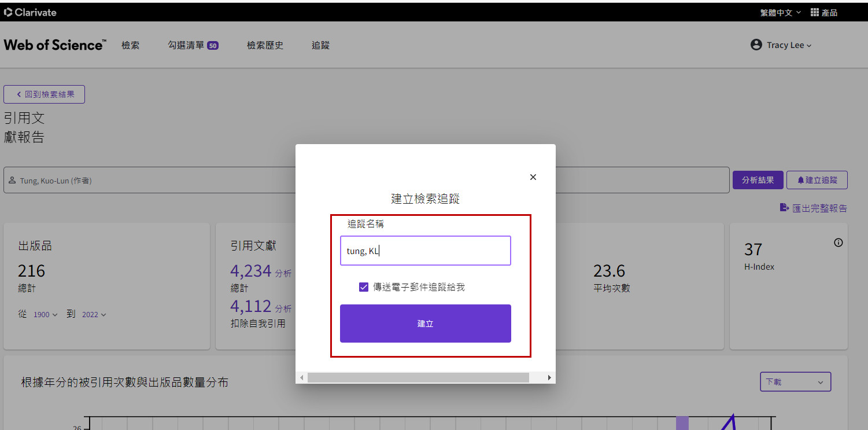
Task: Open the 產品 products grid menu
Action: tap(824, 12)
